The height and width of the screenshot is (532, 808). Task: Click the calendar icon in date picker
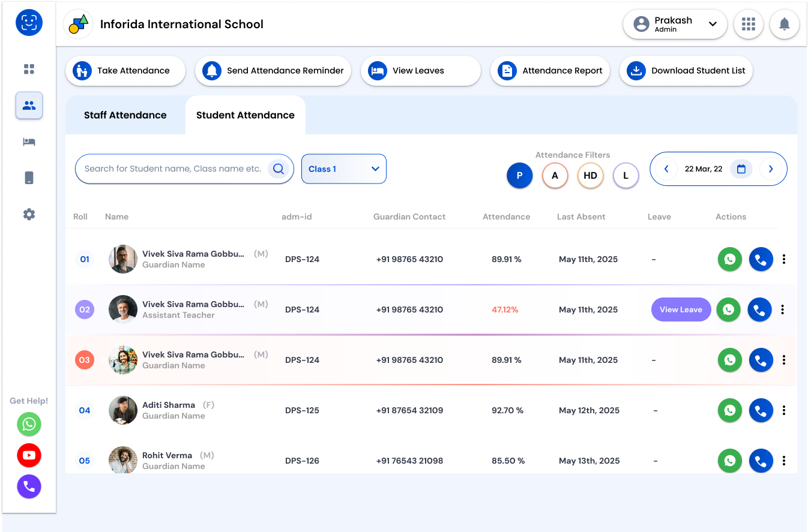tap(741, 169)
